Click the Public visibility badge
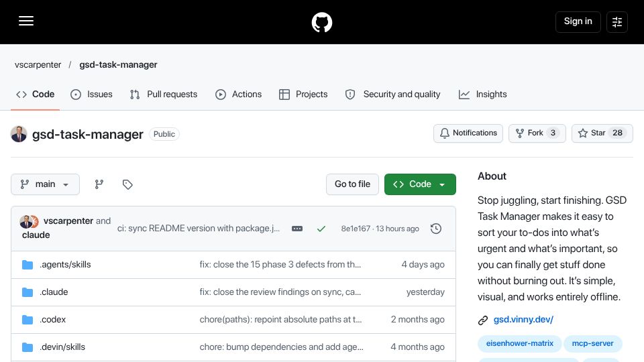Viewport: 644px width, 362px height. pyautogui.click(x=164, y=134)
